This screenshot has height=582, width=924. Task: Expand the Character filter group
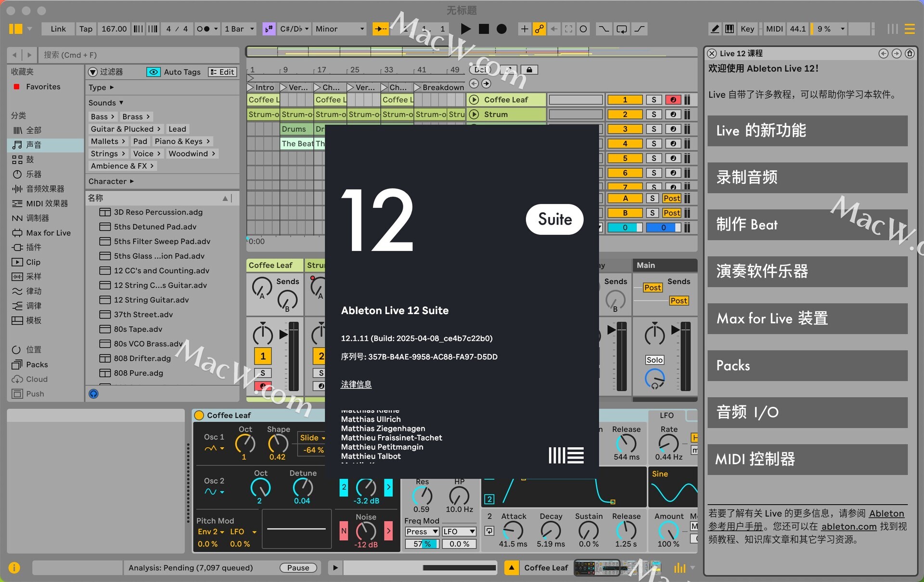point(111,181)
